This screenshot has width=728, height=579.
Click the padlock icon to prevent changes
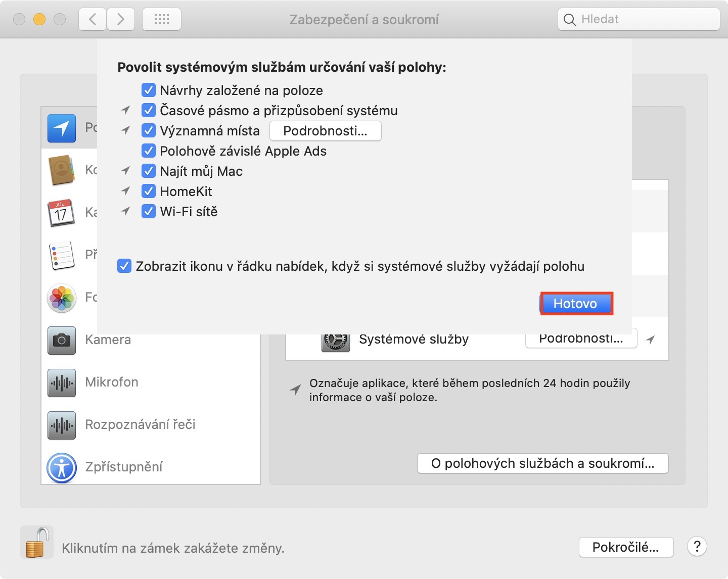click(x=37, y=543)
